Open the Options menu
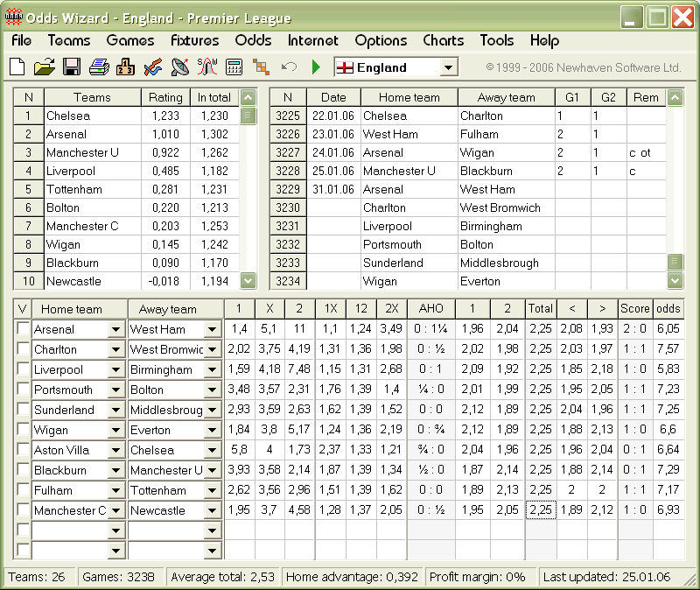Viewport: 700px width, 590px height. [381, 40]
